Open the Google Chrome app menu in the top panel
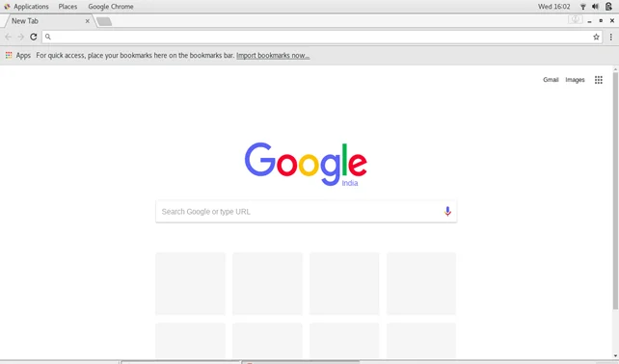The height and width of the screenshot is (364, 619). [x=111, y=7]
